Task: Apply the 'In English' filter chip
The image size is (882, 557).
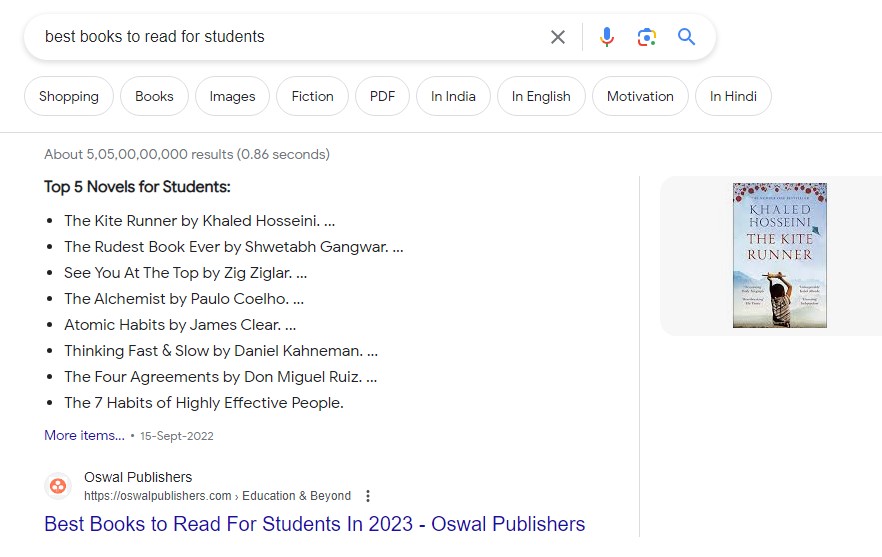Action: 541,96
